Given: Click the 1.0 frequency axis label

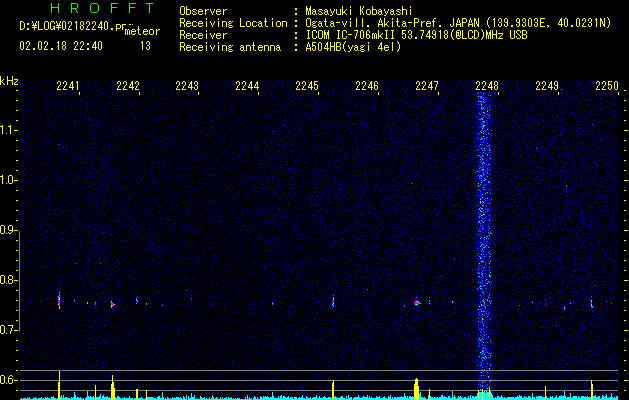Looking at the screenshot, I should [8, 180].
